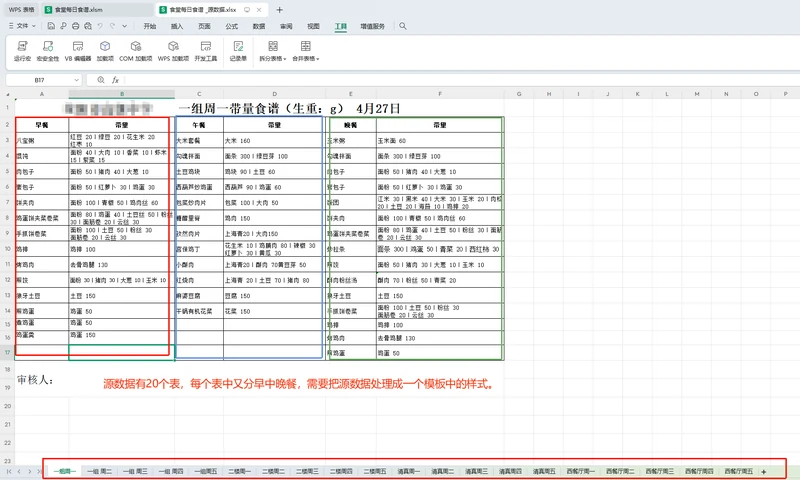Select the 西餐厅周五 sheet tab
This screenshot has width=800, height=480.
[x=739, y=472]
